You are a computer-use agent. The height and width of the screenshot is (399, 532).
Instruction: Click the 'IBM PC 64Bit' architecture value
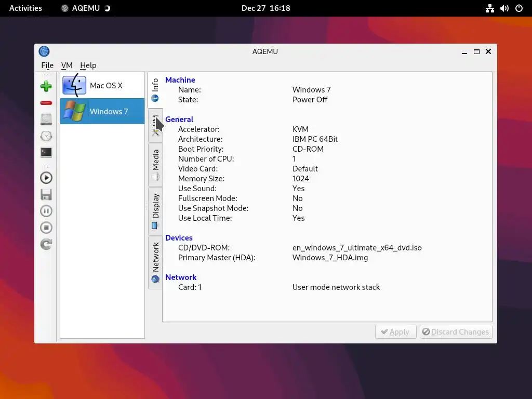click(x=315, y=139)
